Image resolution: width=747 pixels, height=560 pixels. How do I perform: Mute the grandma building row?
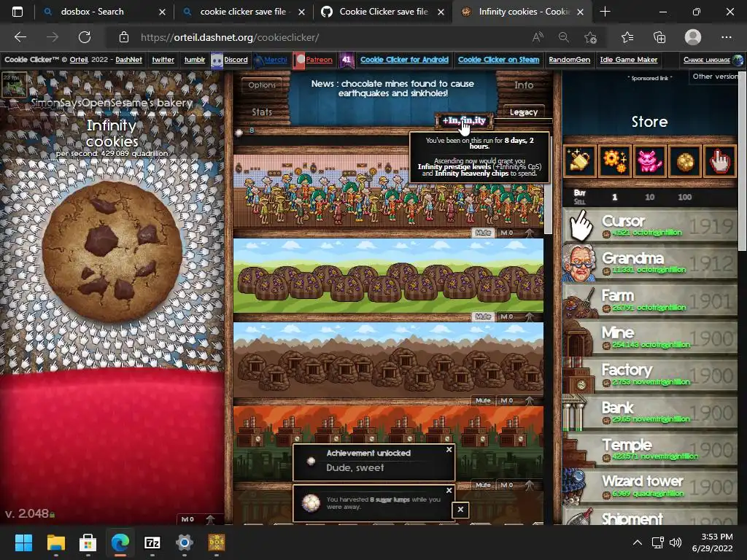pos(483,233)
